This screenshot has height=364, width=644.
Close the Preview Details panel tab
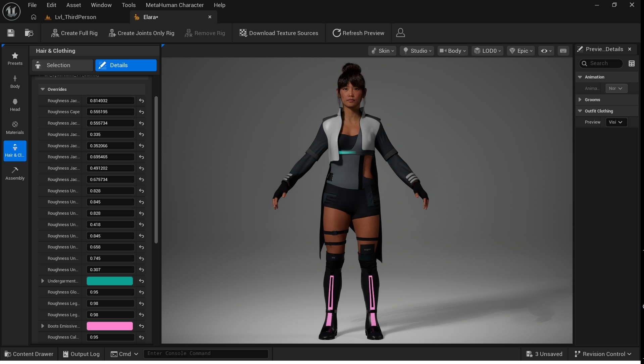(630, 49)
